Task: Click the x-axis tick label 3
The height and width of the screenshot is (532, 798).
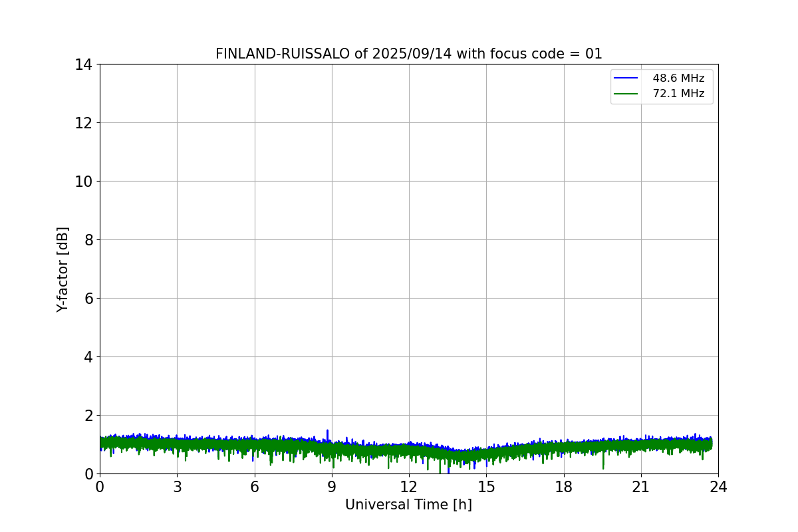Action: coord(177,487)
